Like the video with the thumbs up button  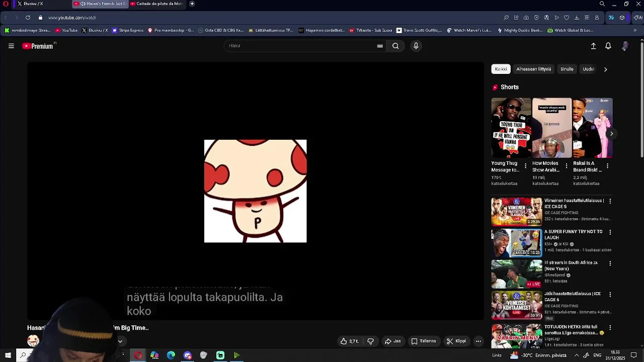coord(350,341)
